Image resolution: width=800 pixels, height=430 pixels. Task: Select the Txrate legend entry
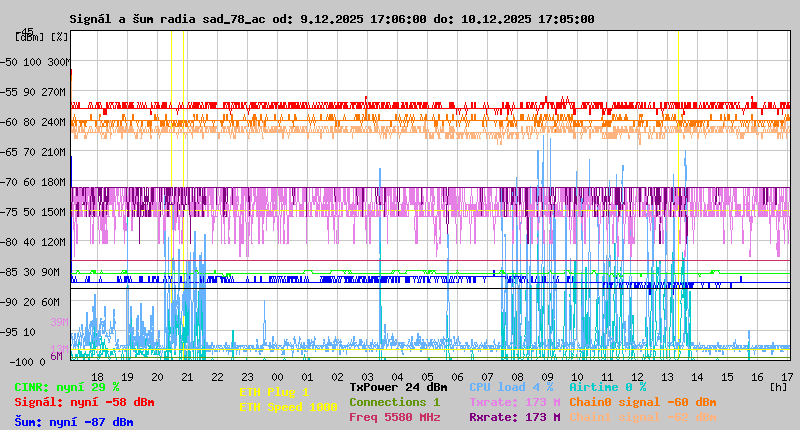click(514, 402)
